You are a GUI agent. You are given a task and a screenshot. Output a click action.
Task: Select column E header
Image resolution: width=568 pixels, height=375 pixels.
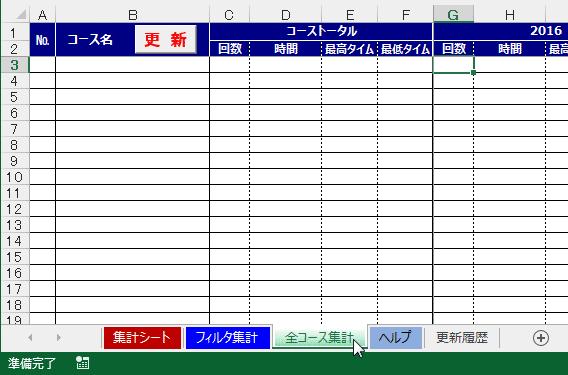350,15
